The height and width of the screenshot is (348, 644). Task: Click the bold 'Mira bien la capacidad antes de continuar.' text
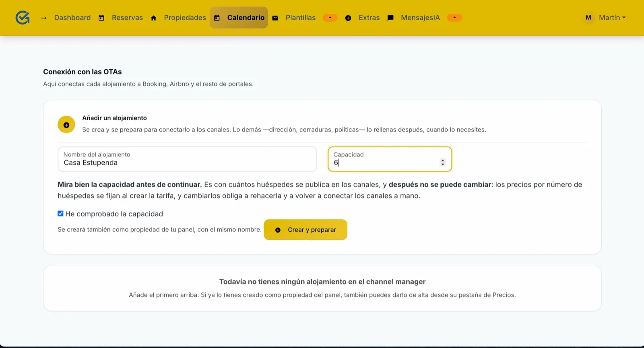point(130,185)
